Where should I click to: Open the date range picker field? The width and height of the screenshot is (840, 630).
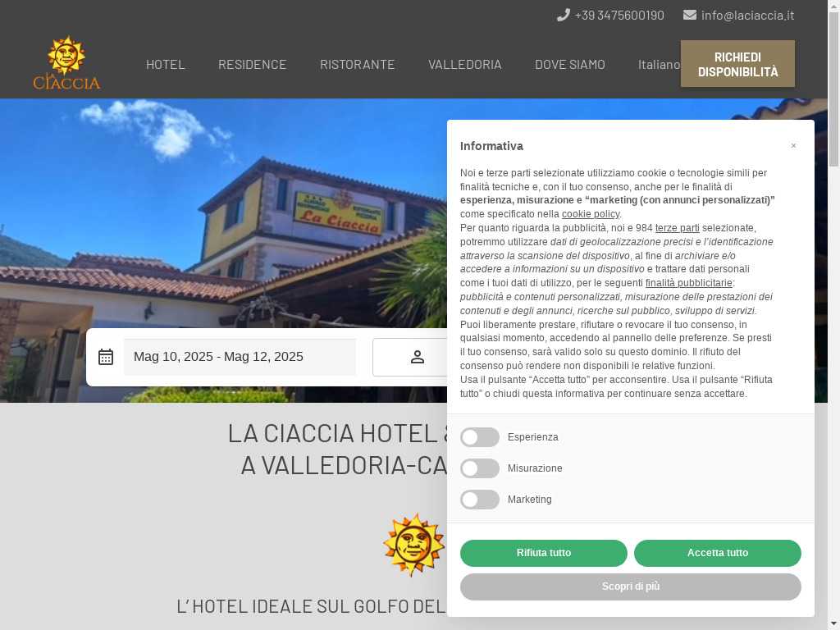coord(240,357)
